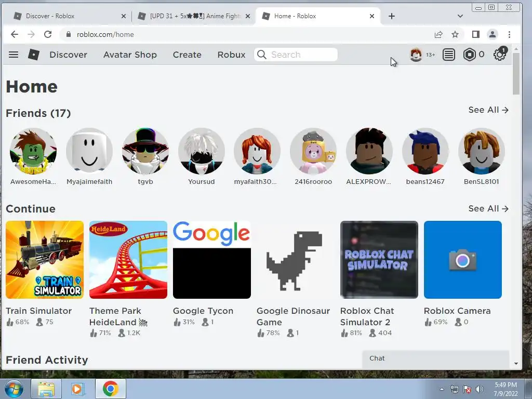Screen dimensions: 532x399
Task: Open Theme Park HeideLand game thumbnail
Action: (x=128, y=260)
